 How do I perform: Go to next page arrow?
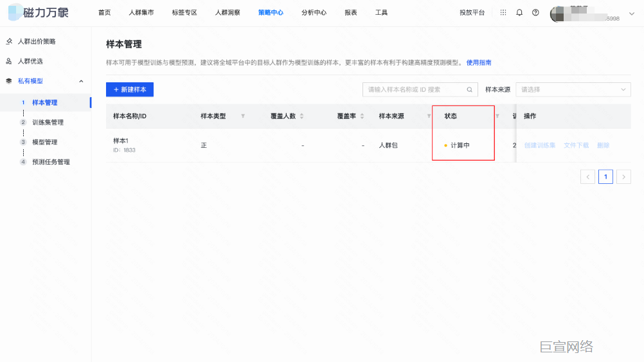click(623, 177)
